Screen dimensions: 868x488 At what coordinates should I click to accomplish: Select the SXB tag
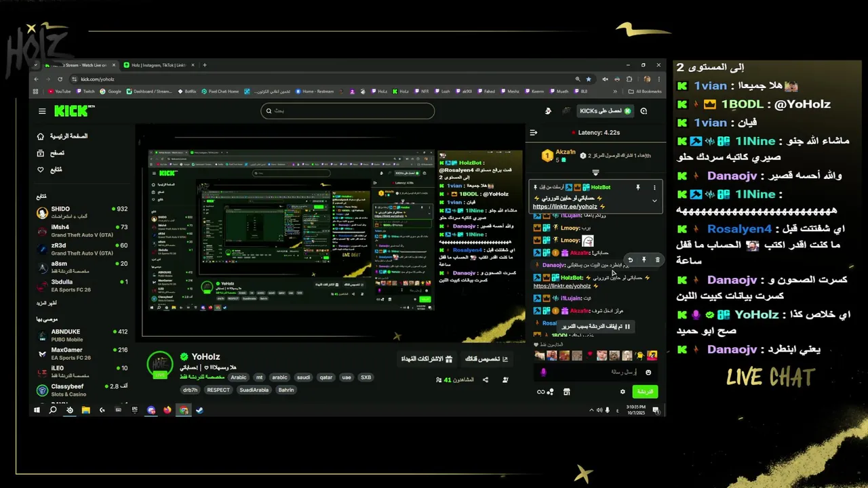[x=366, y=378]
